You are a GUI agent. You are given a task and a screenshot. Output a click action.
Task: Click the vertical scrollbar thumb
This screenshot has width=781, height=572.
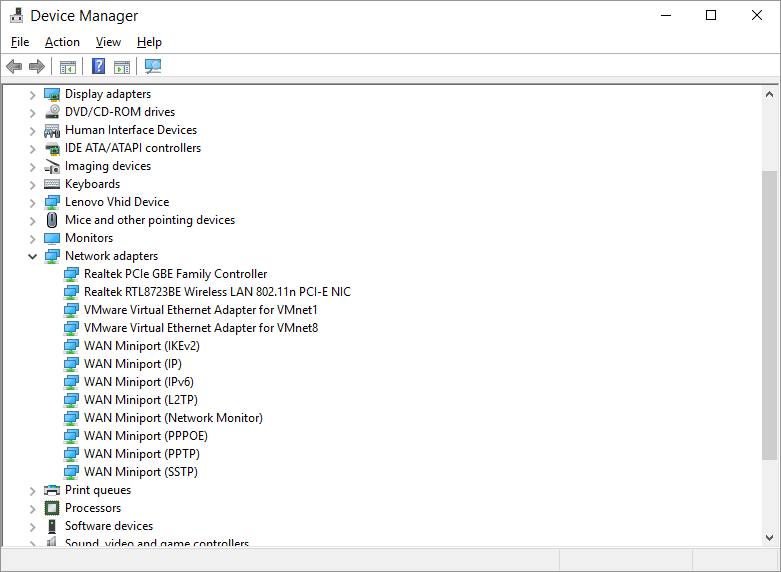[x=770, y=315]
